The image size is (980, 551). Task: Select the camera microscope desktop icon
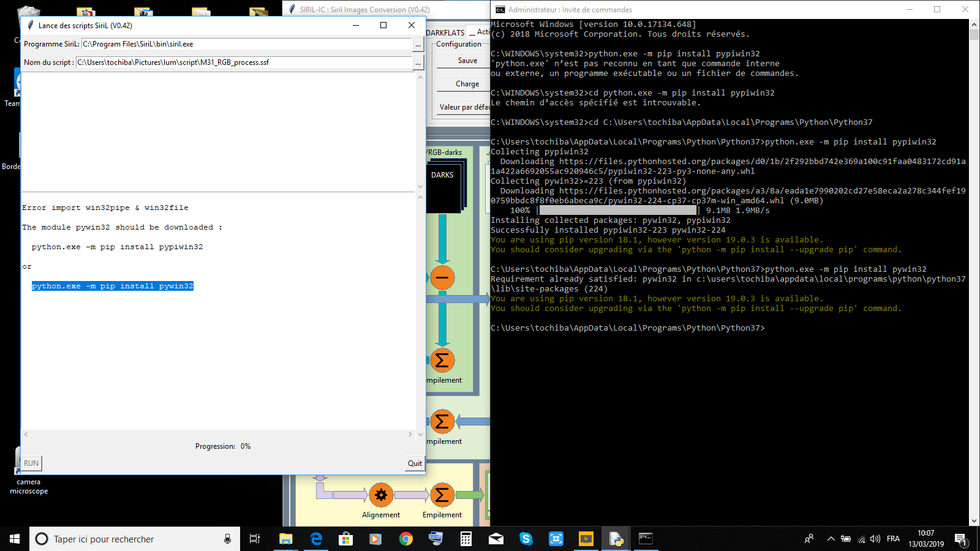point(29,470)
